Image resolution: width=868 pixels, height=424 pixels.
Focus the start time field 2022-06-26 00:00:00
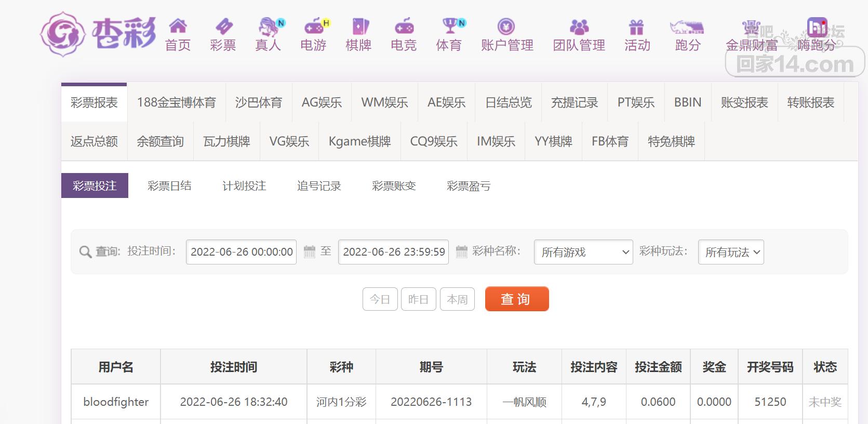(x=241, y=252)
